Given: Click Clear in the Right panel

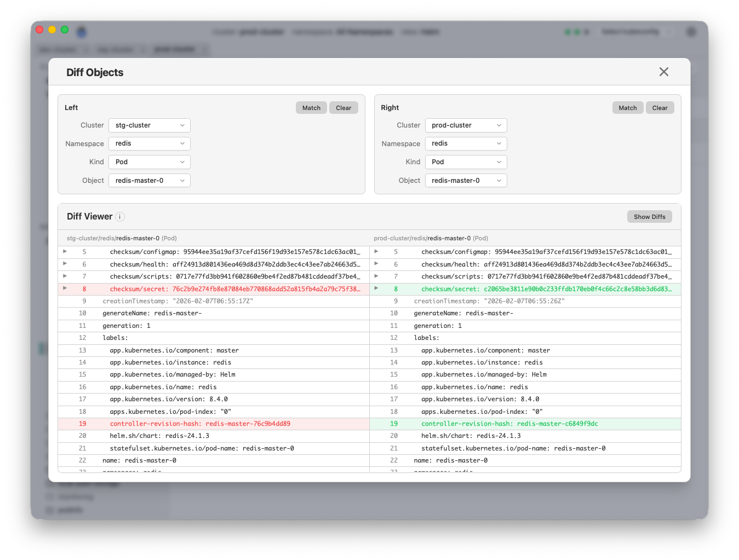Looking at the screenshot, I should click(x=660, y=107).
